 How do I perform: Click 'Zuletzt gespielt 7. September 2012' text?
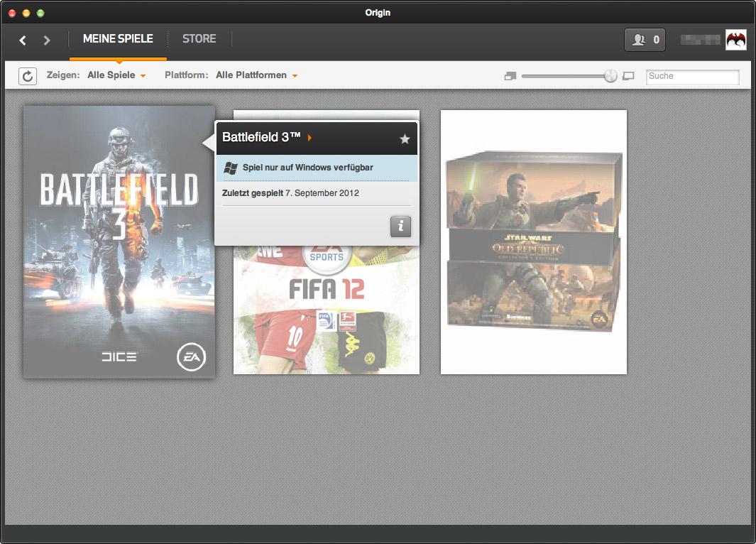[290, 193]
